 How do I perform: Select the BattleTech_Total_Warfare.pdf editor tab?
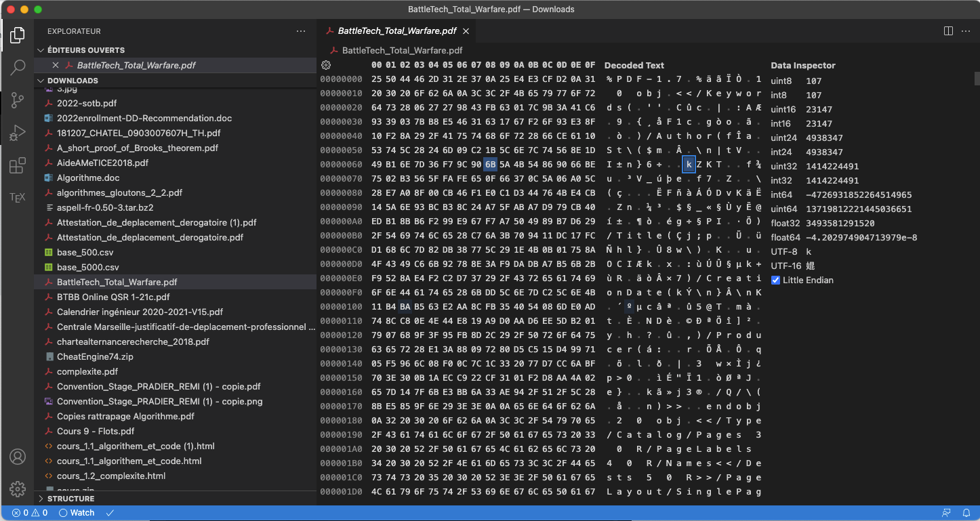[396, 31]
